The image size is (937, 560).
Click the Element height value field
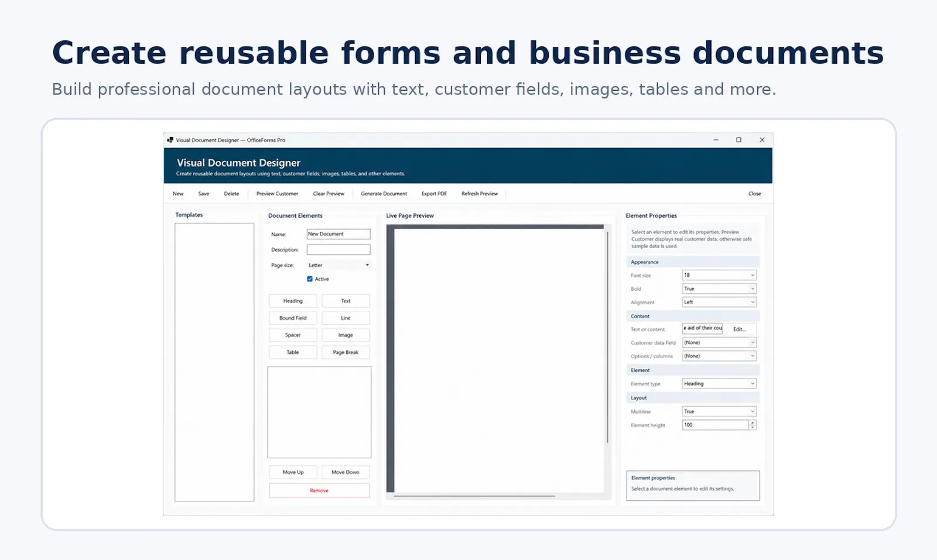coord(715,425)
